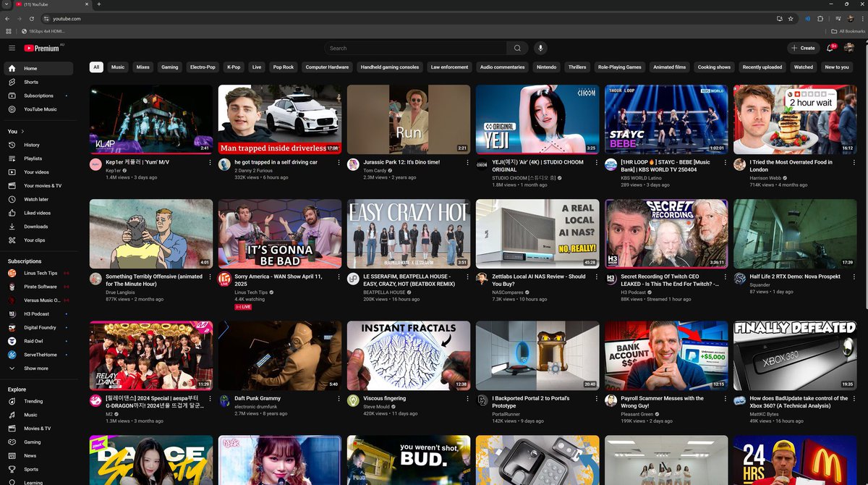The image size is (868, 485).
Task: Open History in sidebar
Action: point(38,145)
